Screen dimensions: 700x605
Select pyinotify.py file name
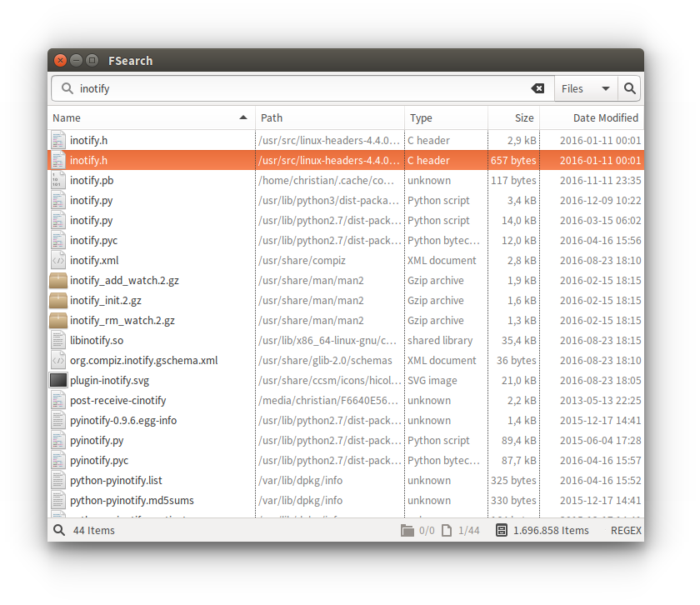coord(97,440)
